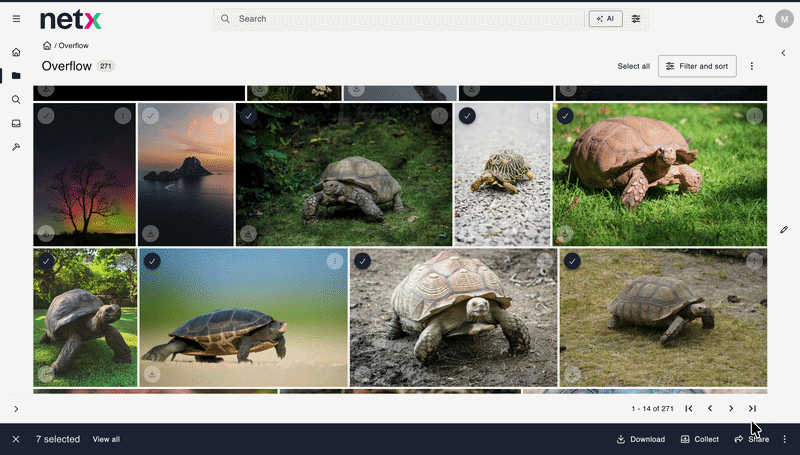Image resolution: width=800 pixels, height=455 pixels.
Task: Click the upload icon in top bar
Action: point(760,19)
